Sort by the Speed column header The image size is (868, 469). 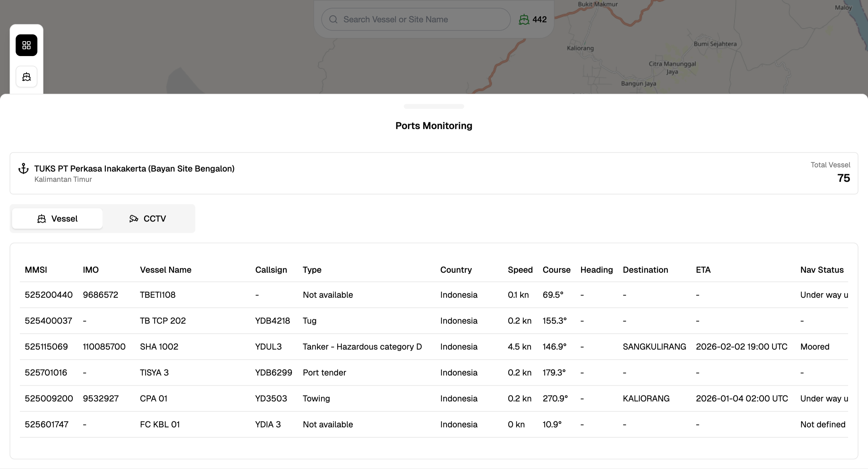[520, 270]
